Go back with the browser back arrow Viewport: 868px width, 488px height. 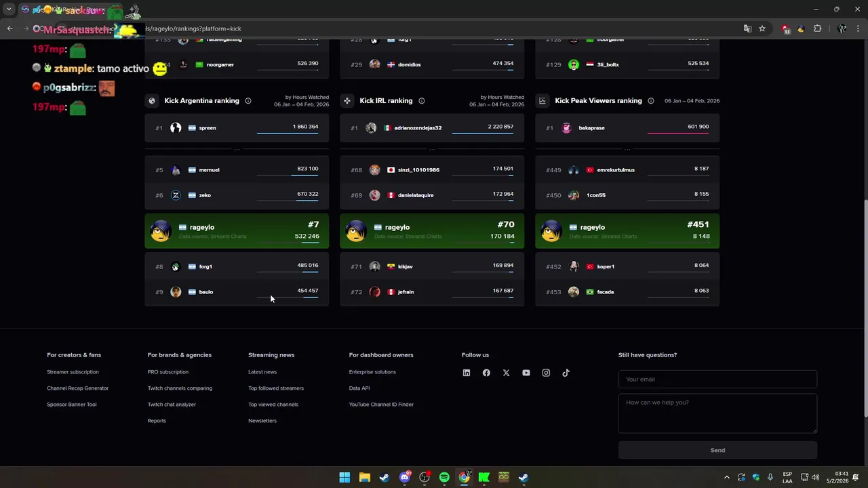[9, 28]
